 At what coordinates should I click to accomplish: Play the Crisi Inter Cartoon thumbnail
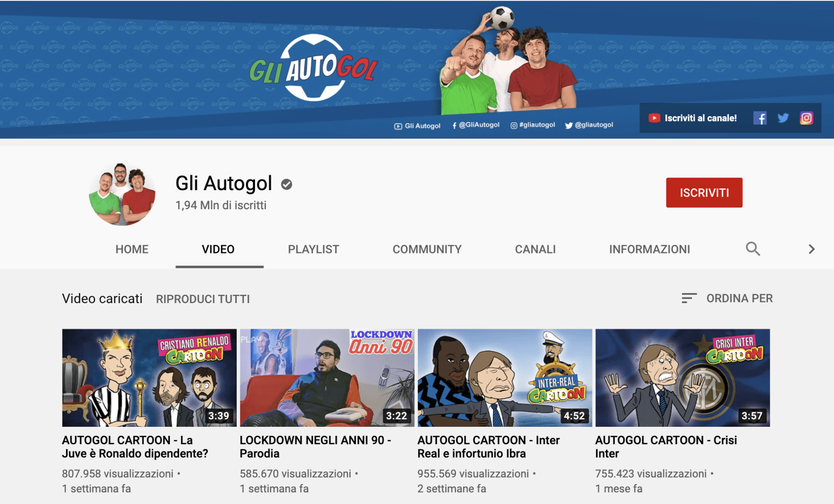click(682, 378)
